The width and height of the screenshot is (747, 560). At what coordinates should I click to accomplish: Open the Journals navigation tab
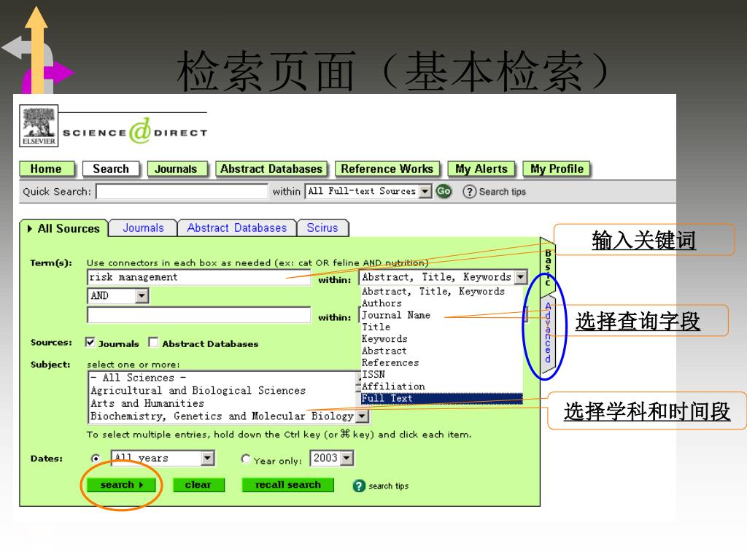[177, 169]
